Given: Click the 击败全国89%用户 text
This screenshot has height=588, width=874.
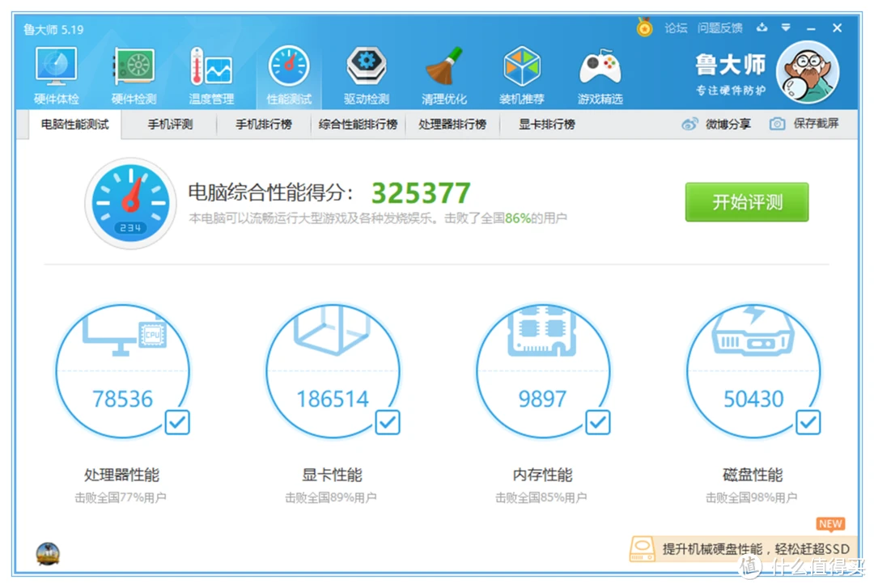Looking at the screenshot, I should pyautogui.click(x=330, y=497).
